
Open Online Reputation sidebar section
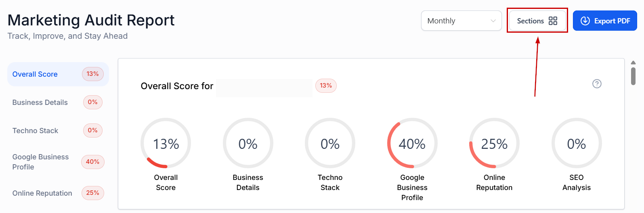(42, 193)
